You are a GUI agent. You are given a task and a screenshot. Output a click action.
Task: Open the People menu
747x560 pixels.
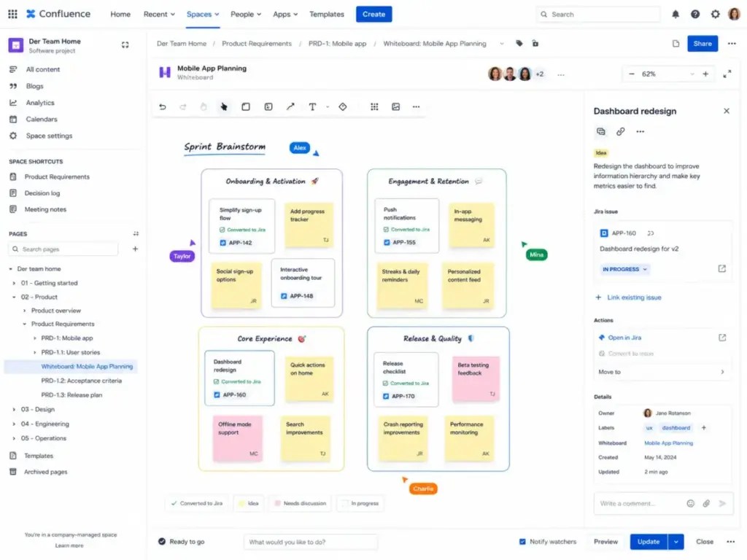coord(246,15)
